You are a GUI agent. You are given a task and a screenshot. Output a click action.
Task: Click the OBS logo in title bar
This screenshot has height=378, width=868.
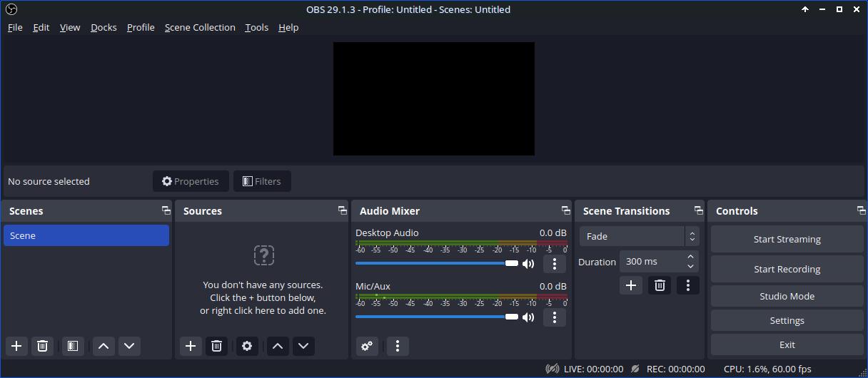tap(10, 9)
